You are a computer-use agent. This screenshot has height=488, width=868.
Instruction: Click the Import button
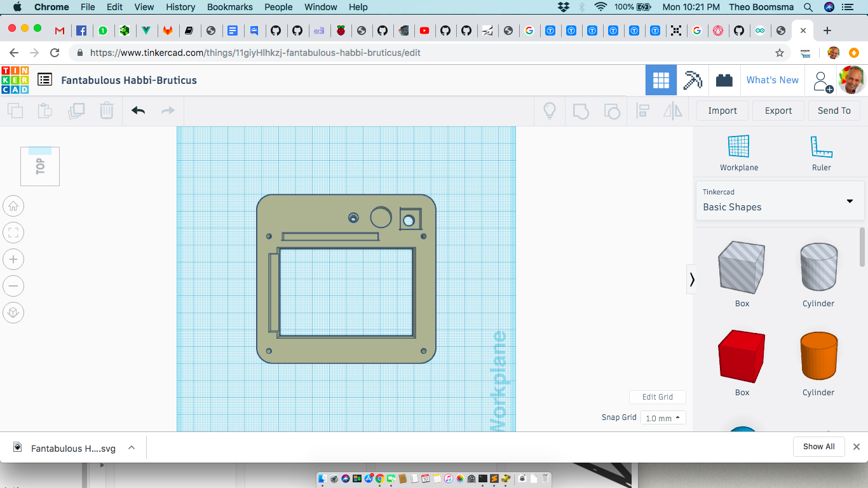(722, 111)
